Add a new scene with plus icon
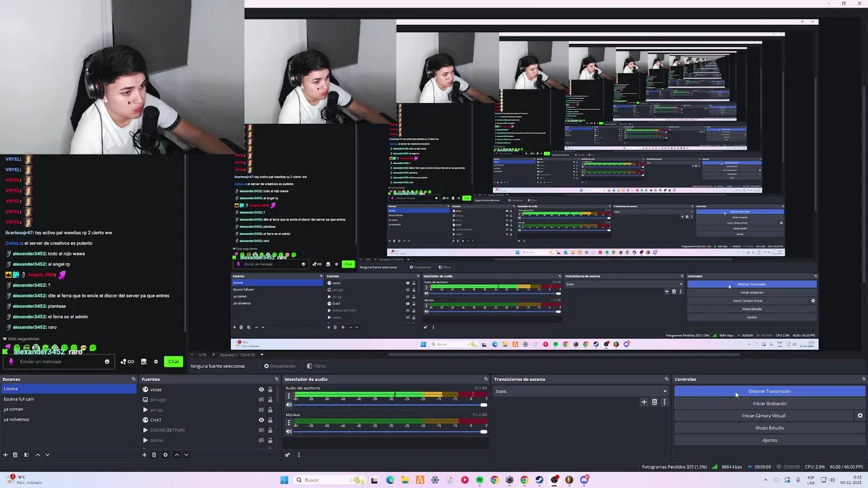The width and height of the screenshot is (868, 488). [5, 455]
